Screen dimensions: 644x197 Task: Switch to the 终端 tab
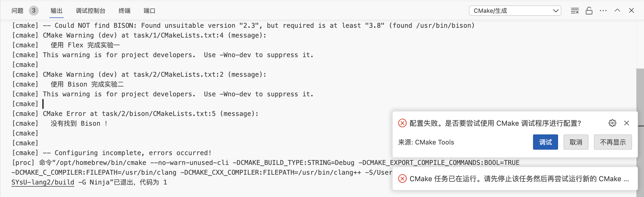(x=124, y=11)
